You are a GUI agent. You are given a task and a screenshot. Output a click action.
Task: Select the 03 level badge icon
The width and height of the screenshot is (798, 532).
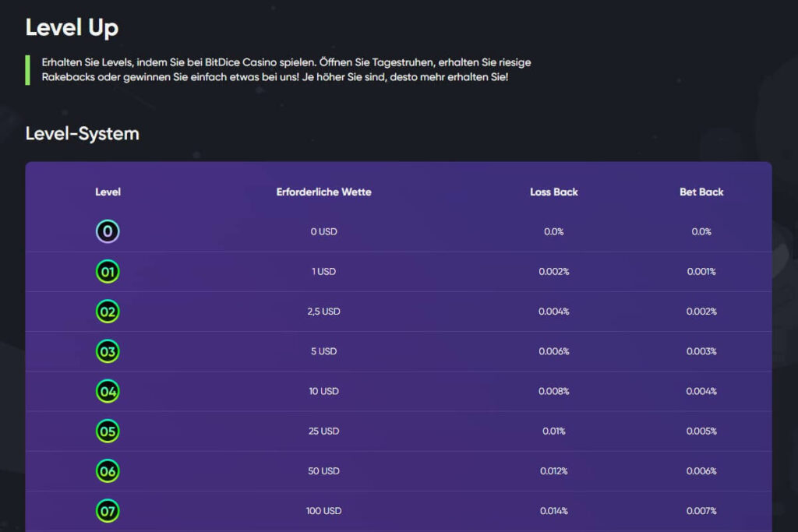click(x=108, y=351)
